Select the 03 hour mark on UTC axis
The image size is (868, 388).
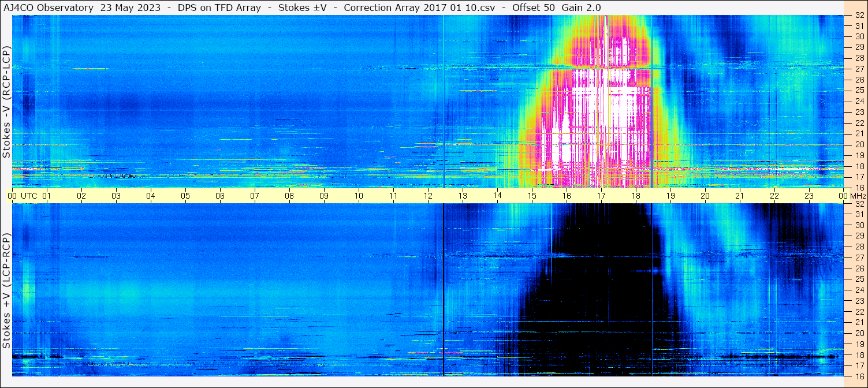coord(116,196)
